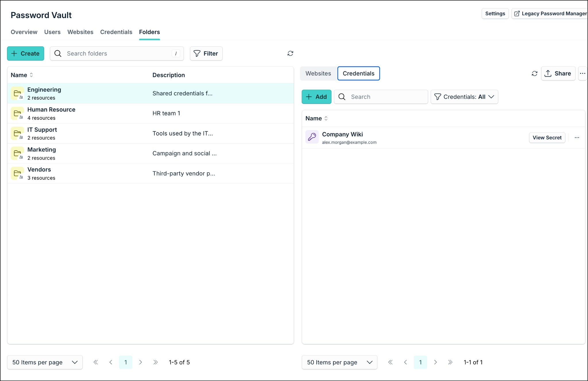The width and height of the screenshot is (588, 381).
Task: Select page 1 in folders pagination
Action: coord(126,362)
